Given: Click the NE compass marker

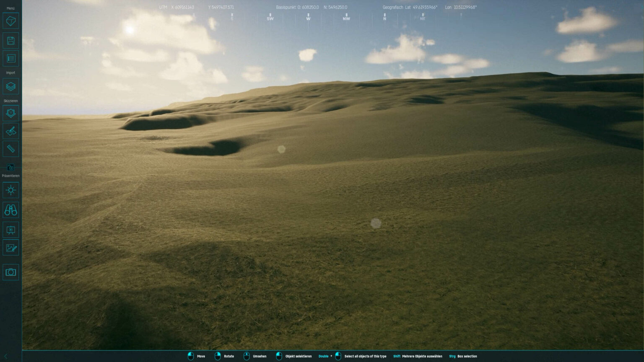Looking at the screenshot, I should click(x=423, y=17).
